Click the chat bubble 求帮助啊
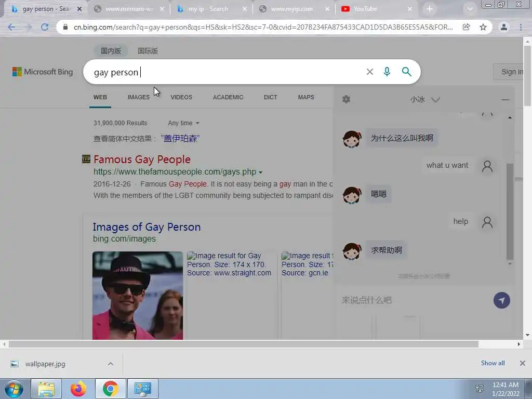The height and width of the screenshot is (399, 532). [386, 250]
